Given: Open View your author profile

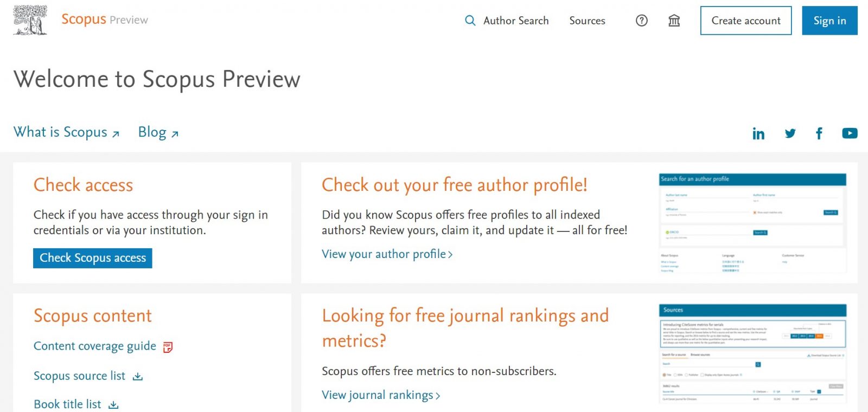Looking at the screenshot, I should (x=384, y=254).
